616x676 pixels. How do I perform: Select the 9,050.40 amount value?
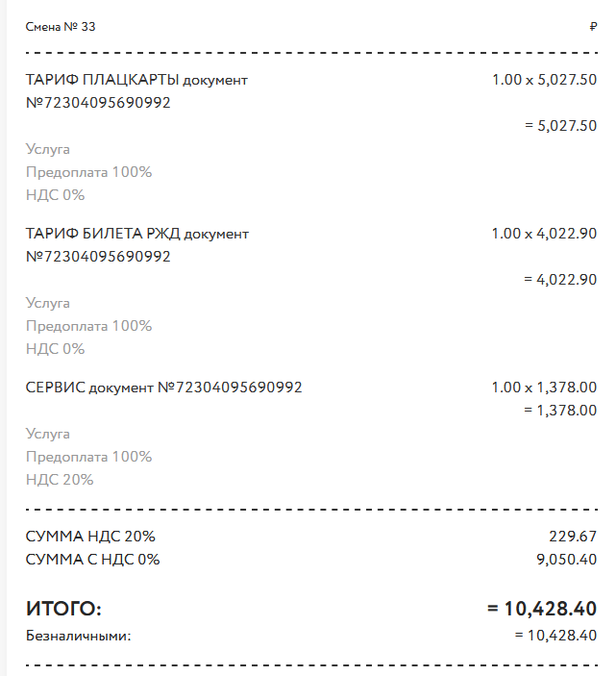click(567, 560)
